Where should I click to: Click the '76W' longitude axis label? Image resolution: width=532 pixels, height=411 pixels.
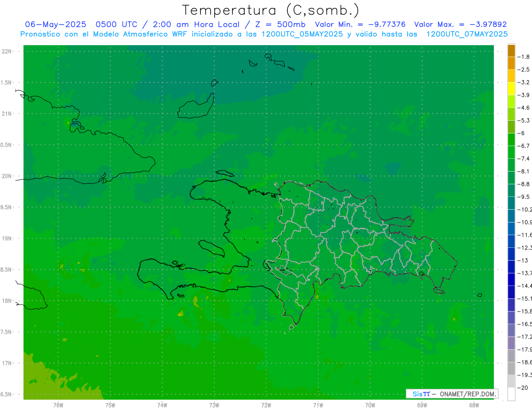58,405
